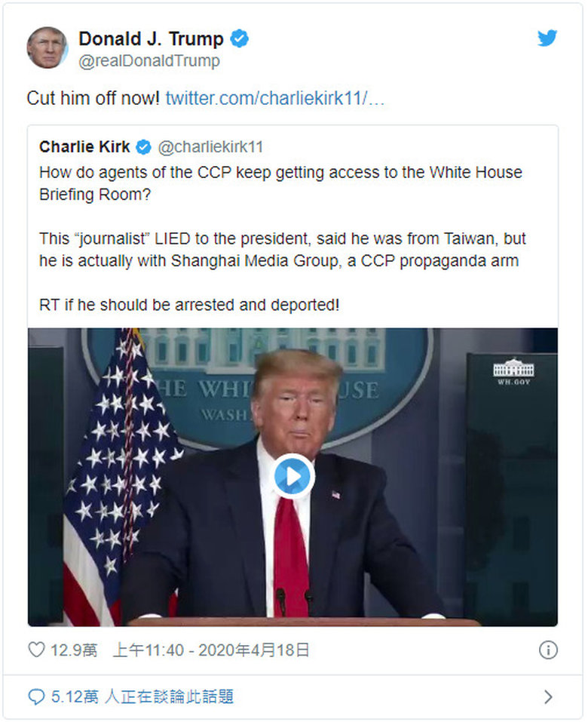Click Donald J. Trump's verified badge
Screen dimensions: 588x722
coord(239,38)
